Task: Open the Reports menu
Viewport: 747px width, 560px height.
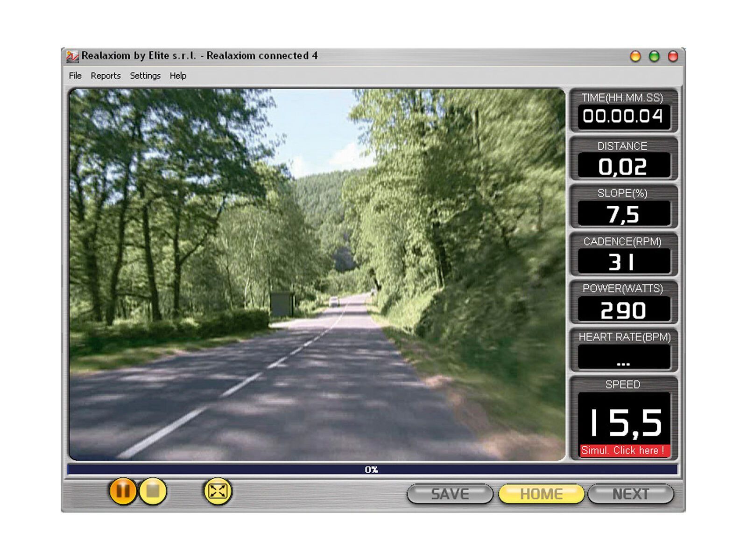Action: pyautogui.click(x=106, y=75)
